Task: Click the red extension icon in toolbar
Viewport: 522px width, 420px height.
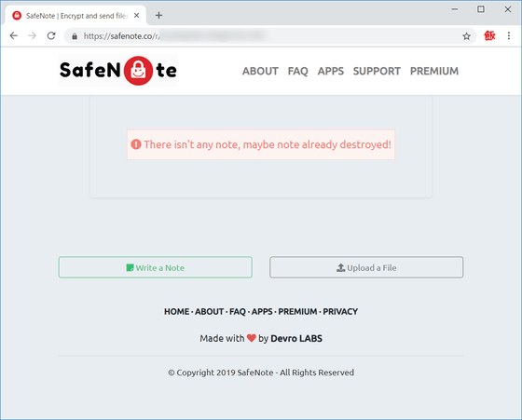Action: 489,35
